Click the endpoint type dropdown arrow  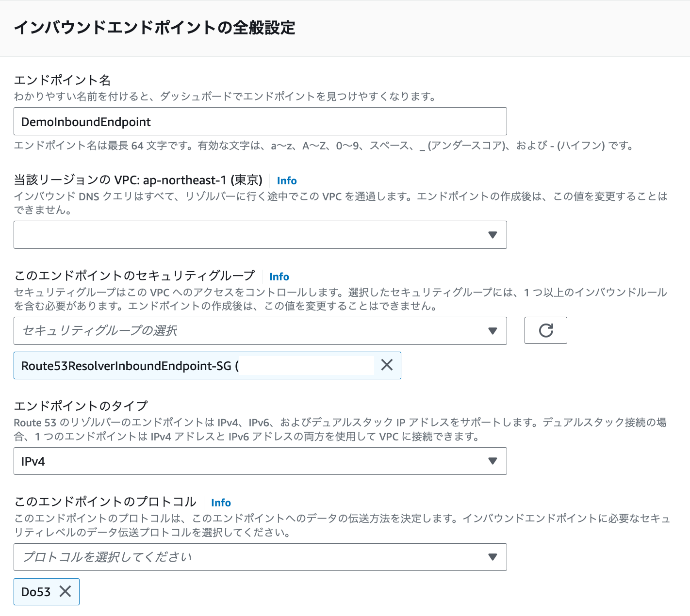click(493, 461)
